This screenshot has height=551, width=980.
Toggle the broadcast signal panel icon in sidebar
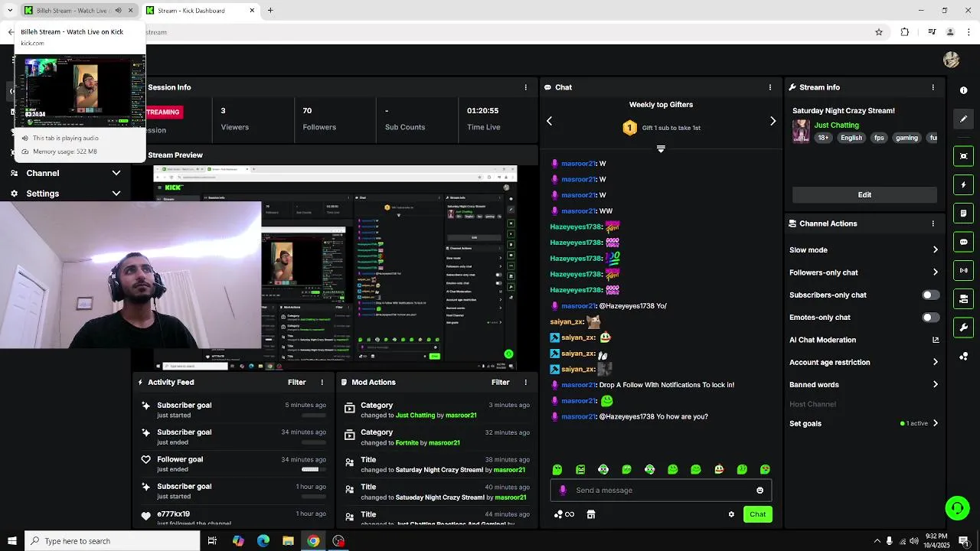[963, 270]
